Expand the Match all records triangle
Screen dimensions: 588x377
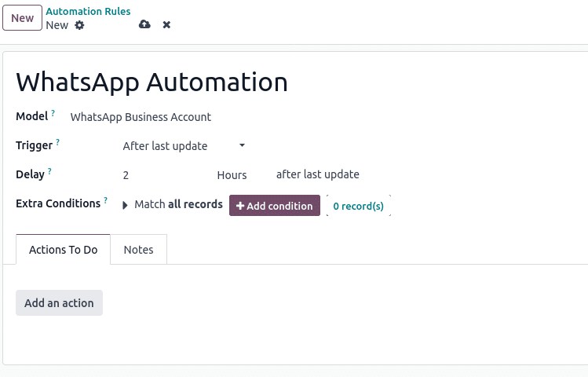pyautogui.click(x=126, y=205)
